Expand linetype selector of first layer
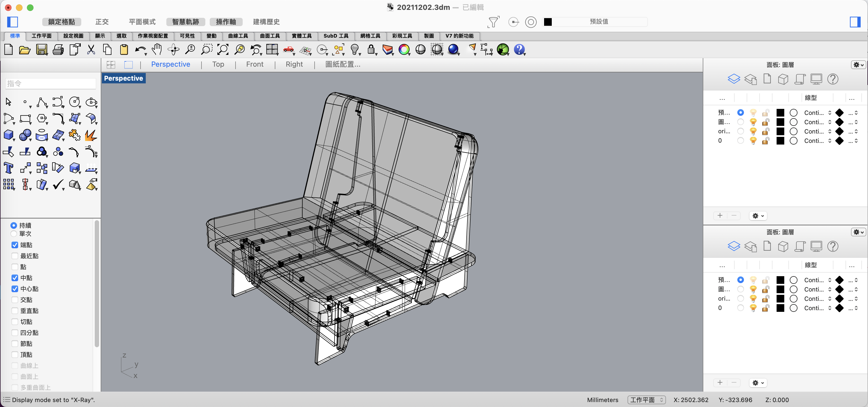This screenshot has height=407, width=868. pos(830,113)
